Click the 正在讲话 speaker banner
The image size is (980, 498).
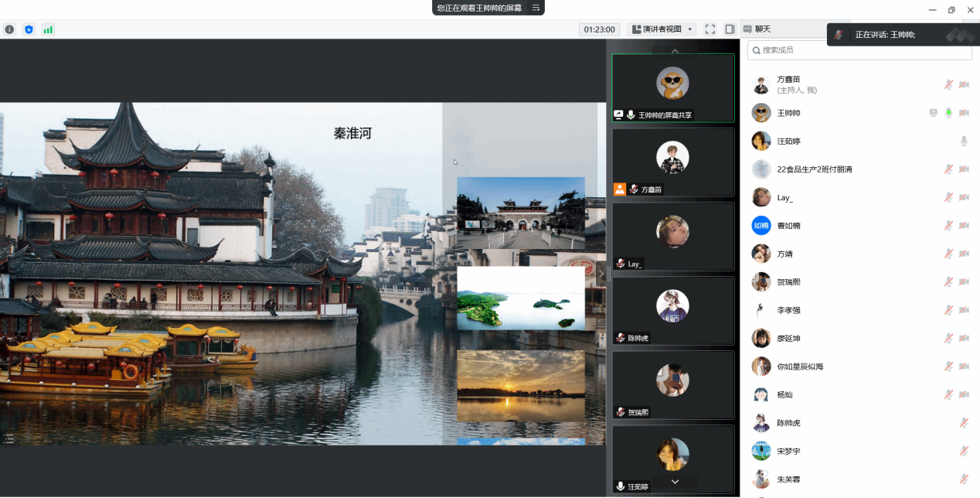click(x=885, y=35)
